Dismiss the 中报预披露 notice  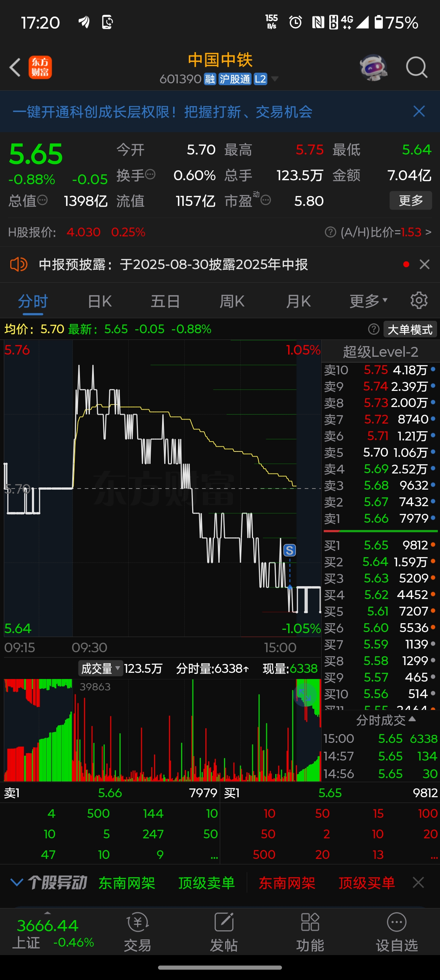click(x=425, y=264)
